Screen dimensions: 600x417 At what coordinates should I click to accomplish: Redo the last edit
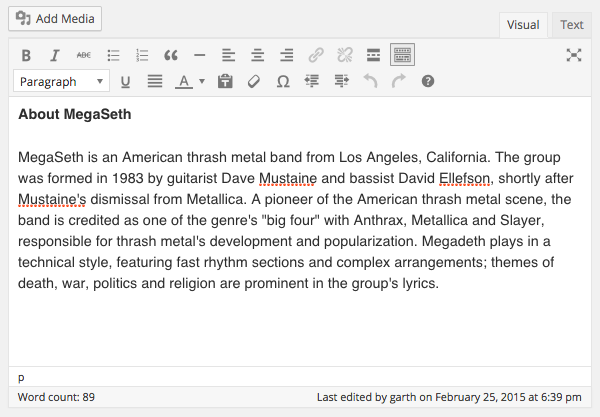(x=399, y=81)
